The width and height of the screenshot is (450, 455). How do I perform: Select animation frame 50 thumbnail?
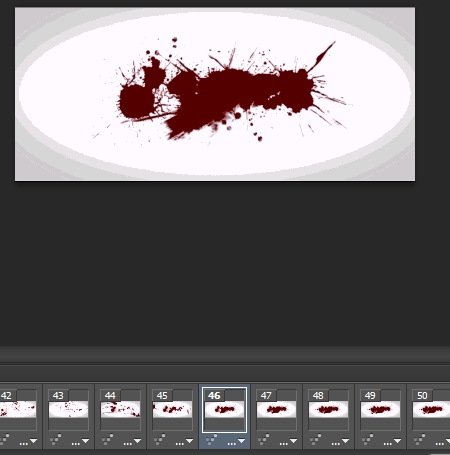431,409
